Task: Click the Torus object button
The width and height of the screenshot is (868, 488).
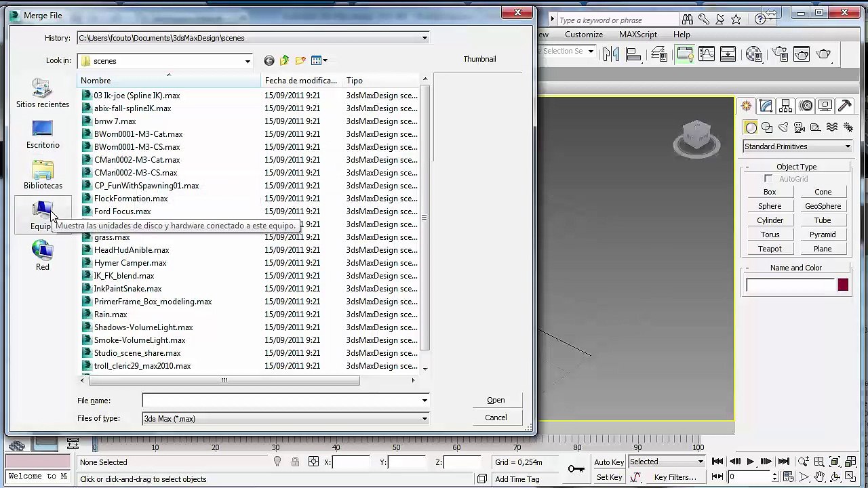Action: pyautogui.click(x=770, y=235)
